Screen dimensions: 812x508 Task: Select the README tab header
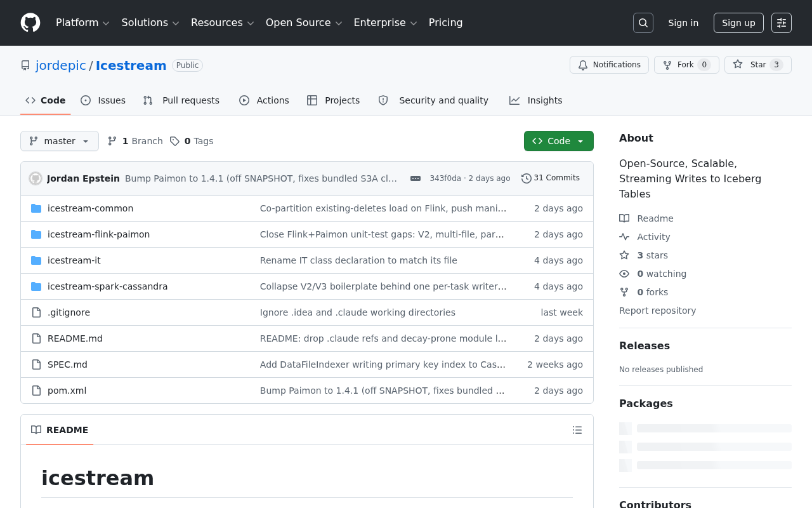click(60, 430)
